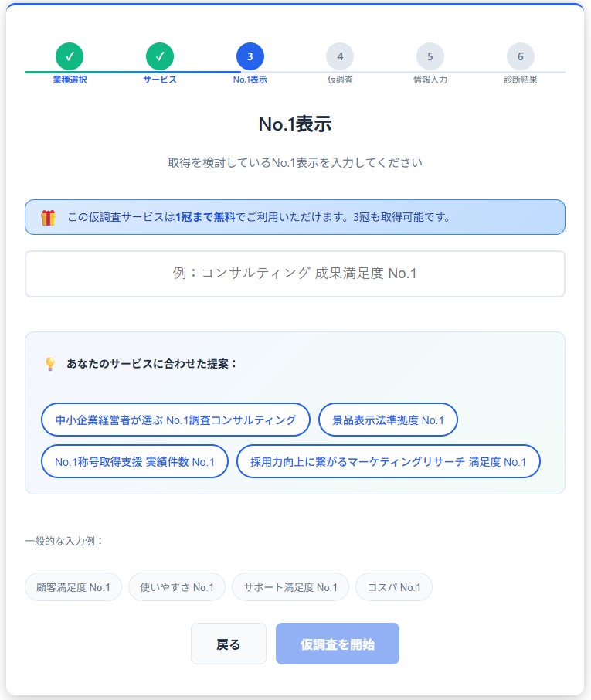Focus the No.1表示 text input field
Image resolution: width=591 pixels, height=700 pixels.
coord(295,274)
